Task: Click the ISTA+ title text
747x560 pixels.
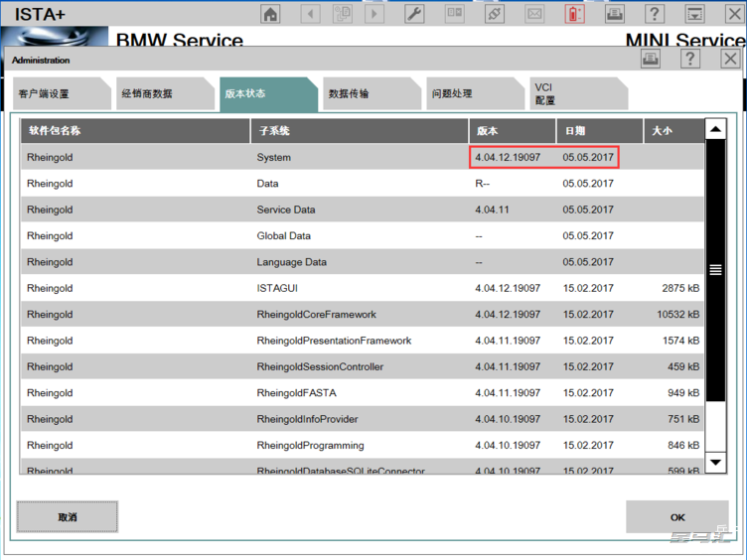Action: (x=40, y=14)
